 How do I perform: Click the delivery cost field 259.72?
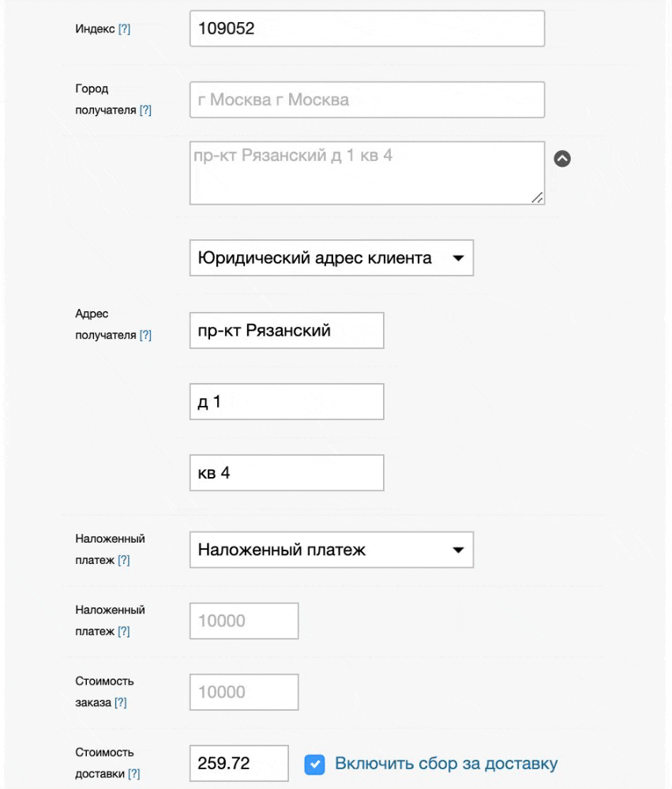(x=238, y=764)
